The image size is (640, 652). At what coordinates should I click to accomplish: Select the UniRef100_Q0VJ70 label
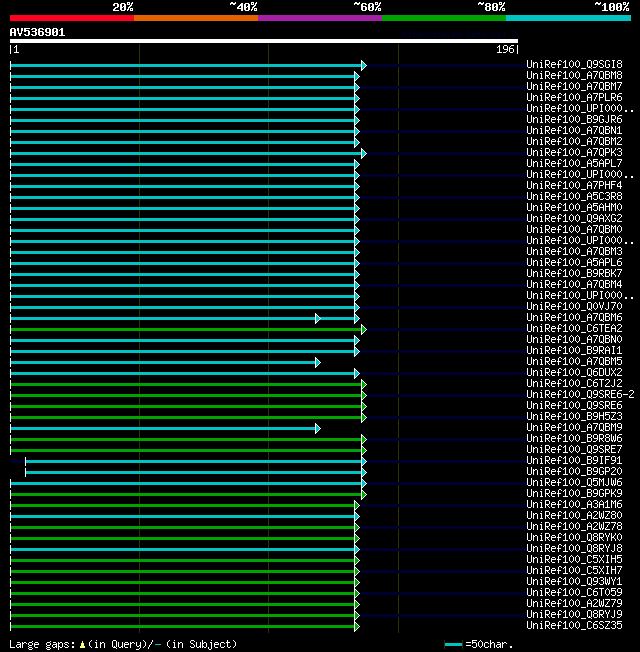pos(574,306)
